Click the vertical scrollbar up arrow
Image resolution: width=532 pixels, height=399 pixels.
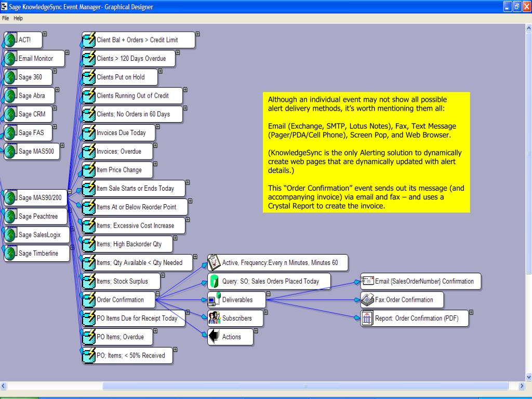528,28
